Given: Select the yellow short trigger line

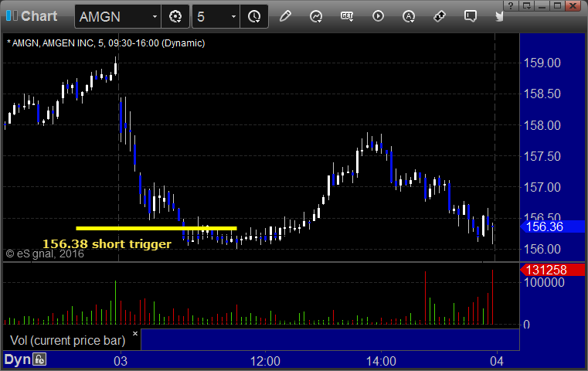Looking at the screenshot, I should tap(156, 228).
